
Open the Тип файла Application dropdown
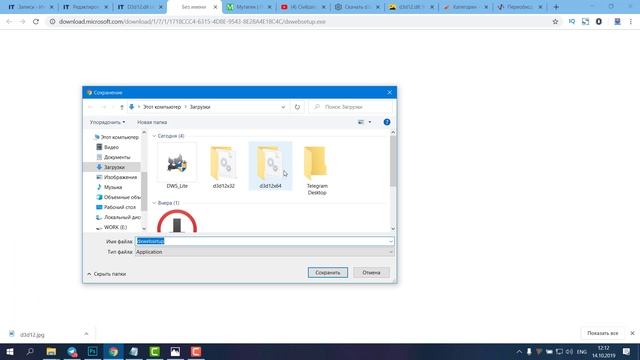coord(264,252)
